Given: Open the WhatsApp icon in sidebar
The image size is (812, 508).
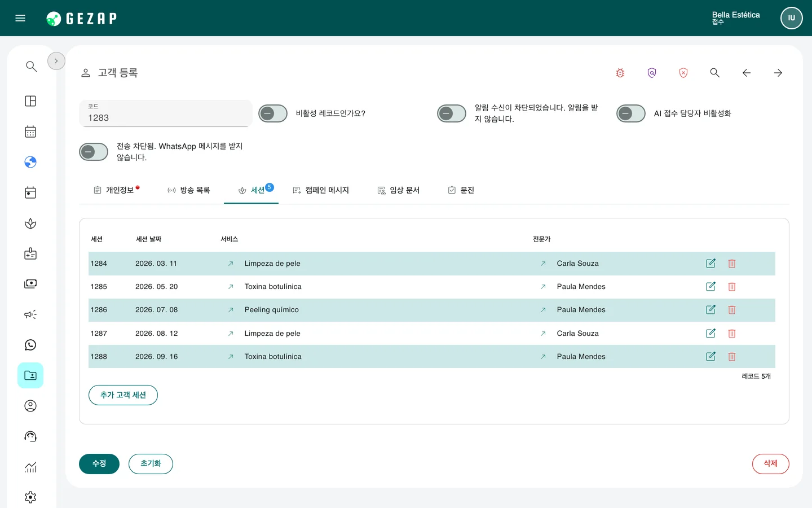Looking at the screenshot, I should [x=30, y=345].
